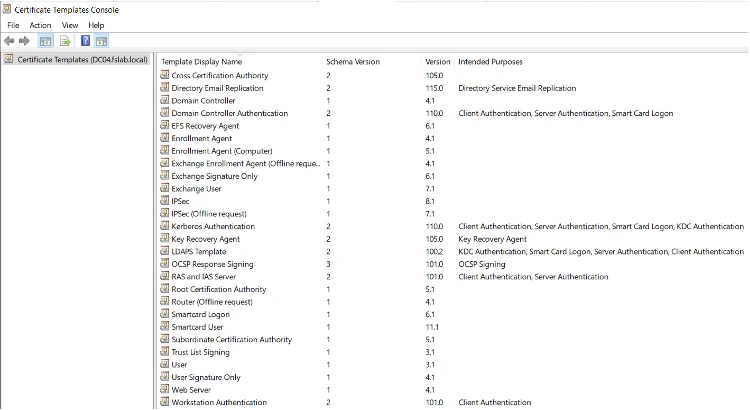Select the User template name

(x=179, y=365)
